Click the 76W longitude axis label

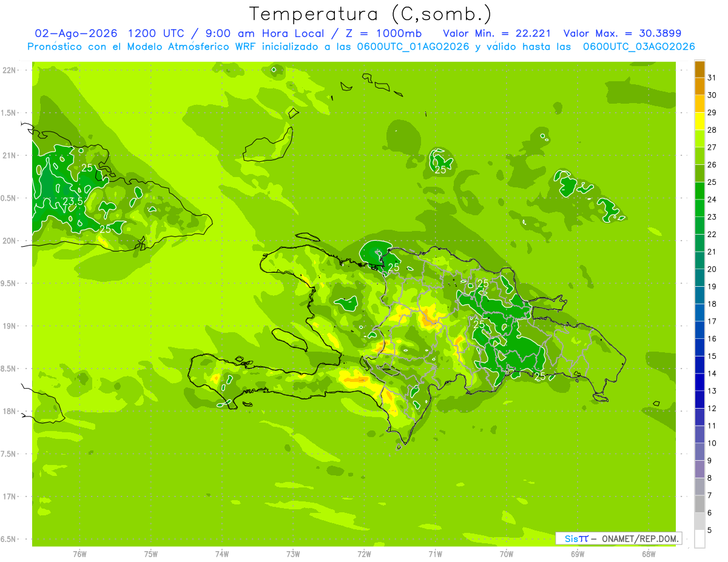coord(79,554)
